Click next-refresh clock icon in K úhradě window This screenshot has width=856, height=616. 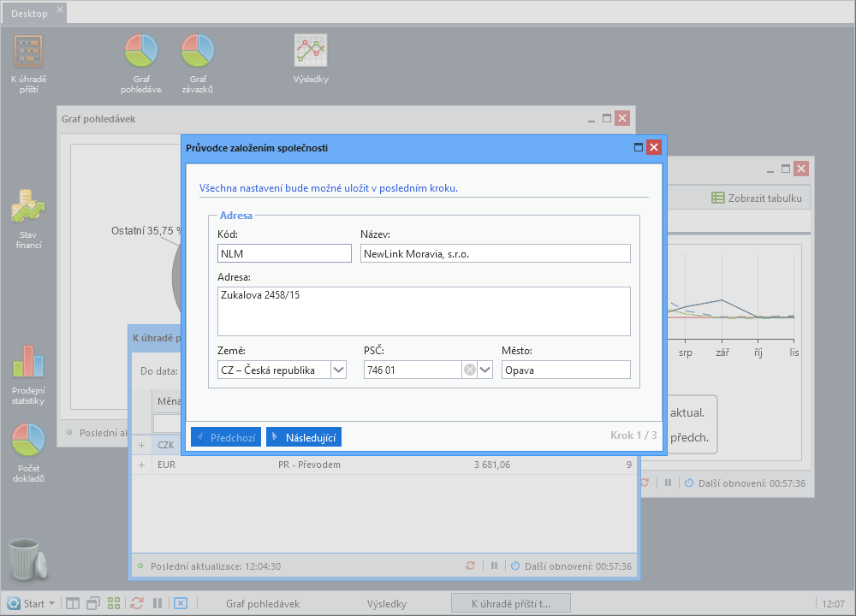coord(515,566)
